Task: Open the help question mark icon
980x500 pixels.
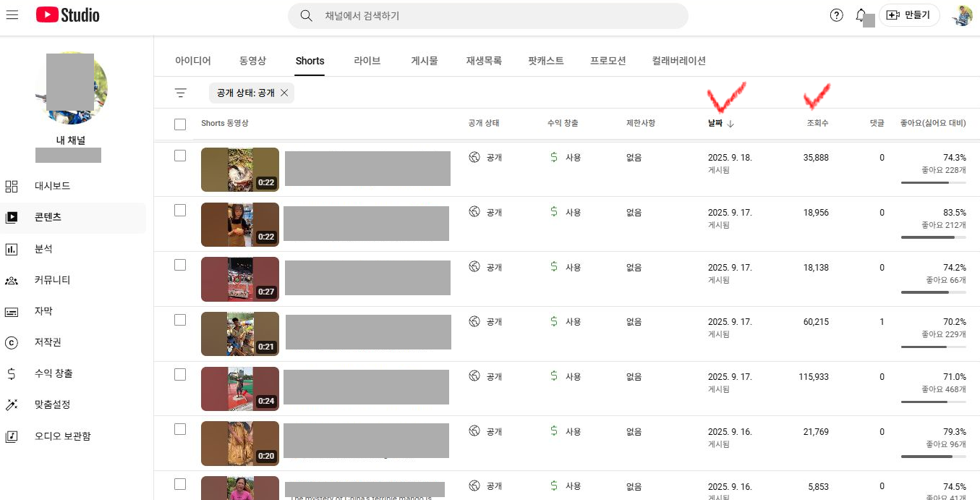Action: 836,15
